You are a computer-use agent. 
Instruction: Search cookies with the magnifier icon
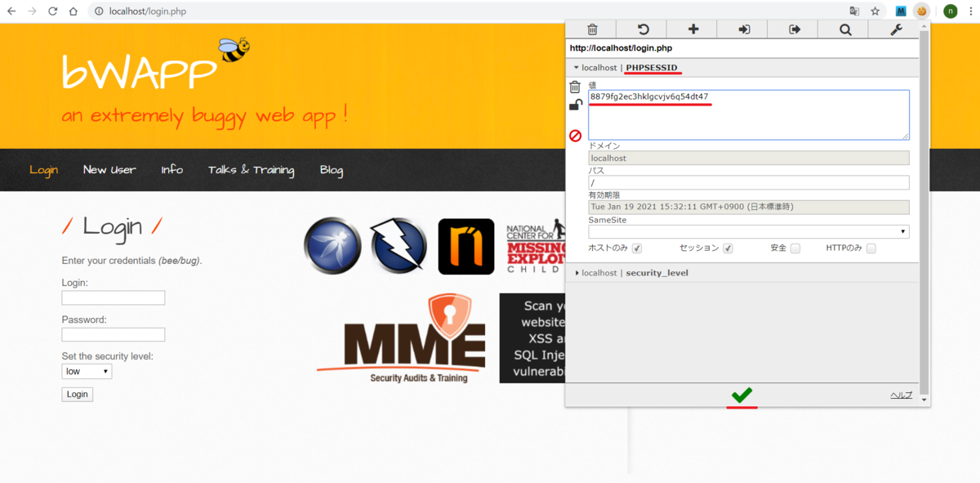[845, 29]
